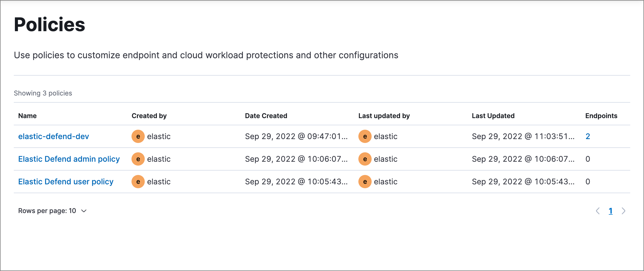Viewport: 644px width, 271px height.
Task: Click Created by avatar for admin policy
Action: coord(138,159)
